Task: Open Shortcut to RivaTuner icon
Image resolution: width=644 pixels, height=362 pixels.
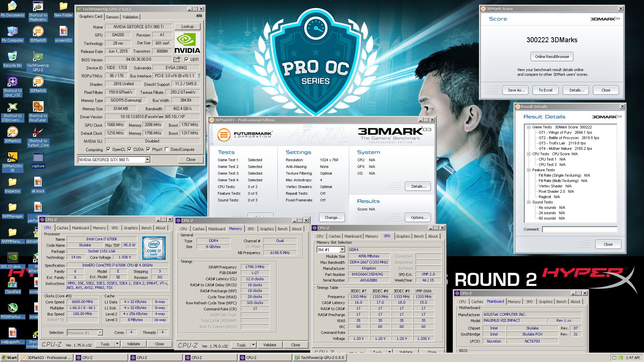Action: (38, 112)
